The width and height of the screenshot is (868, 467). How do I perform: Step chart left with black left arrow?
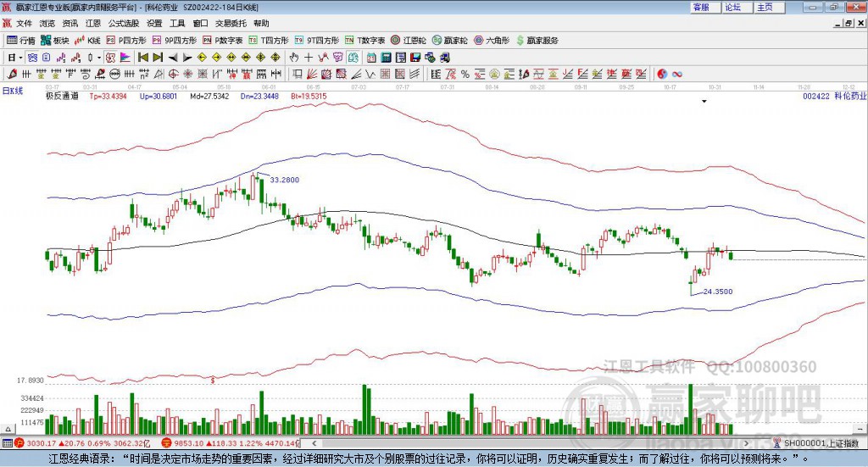coord(173,57)
